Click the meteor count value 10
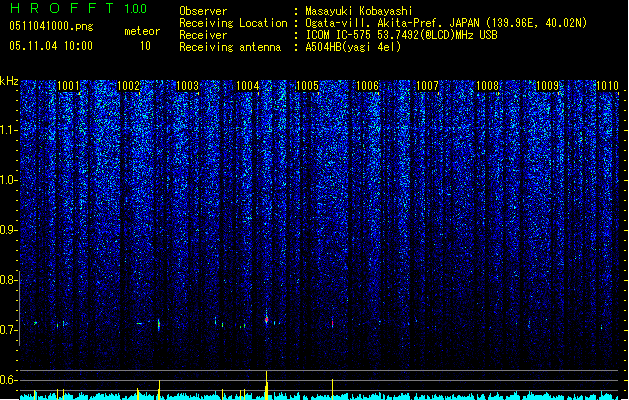This screenshot has height=400, width=629. pyautogui.click(x=145, y=46)
